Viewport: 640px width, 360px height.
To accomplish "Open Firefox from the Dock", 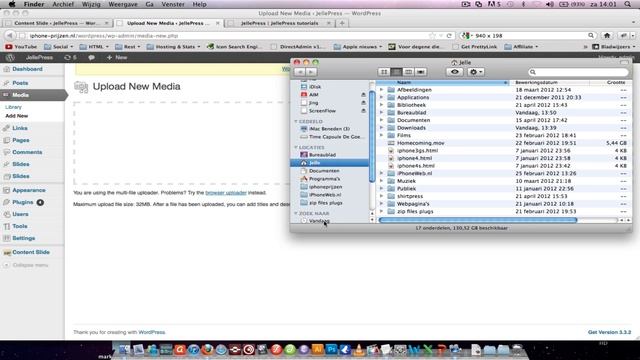I will pyautogui.click(x=207, y=349).
